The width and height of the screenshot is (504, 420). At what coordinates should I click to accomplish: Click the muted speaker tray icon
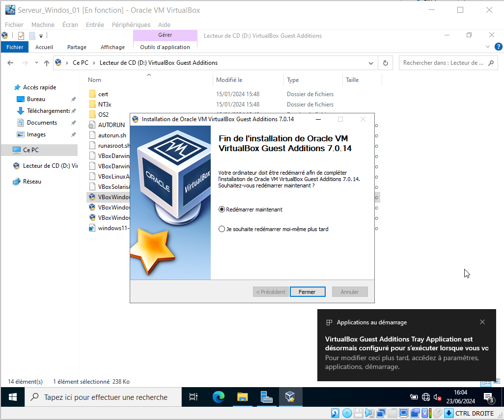coord(437,397)
